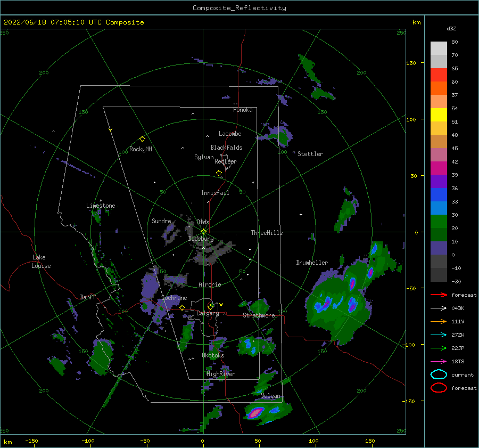The height and width of the screenshot is (448, 479).
Task: Click the yellow diamond marker near RockyMH
Action: click(142, 139)
